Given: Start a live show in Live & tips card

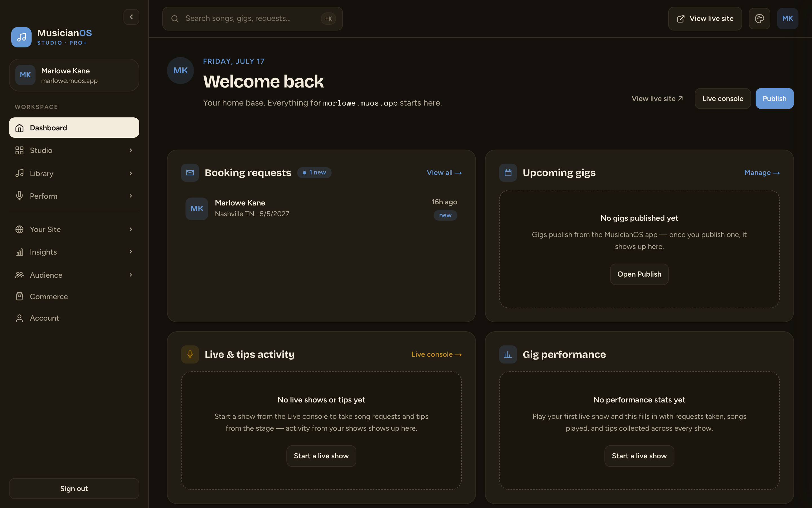Looking at the screenshot, I should tap(321, 456).
